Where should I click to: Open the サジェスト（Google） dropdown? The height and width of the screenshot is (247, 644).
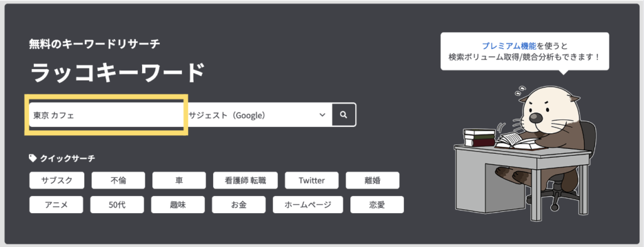[x=257, y=114]
